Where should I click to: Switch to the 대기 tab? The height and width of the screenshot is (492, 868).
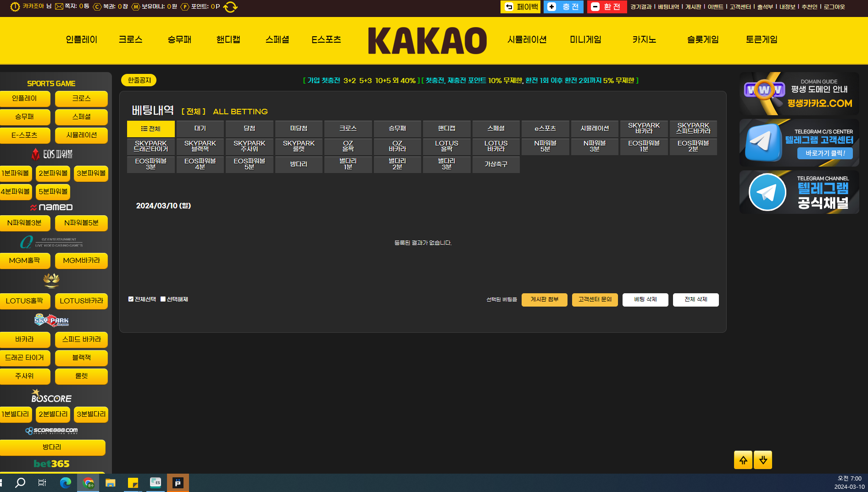(200, 129)
